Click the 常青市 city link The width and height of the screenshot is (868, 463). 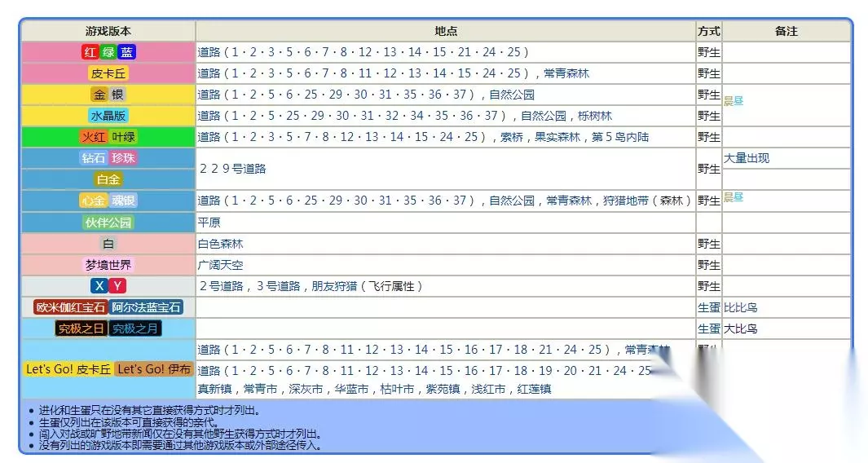tap(260, 389)
